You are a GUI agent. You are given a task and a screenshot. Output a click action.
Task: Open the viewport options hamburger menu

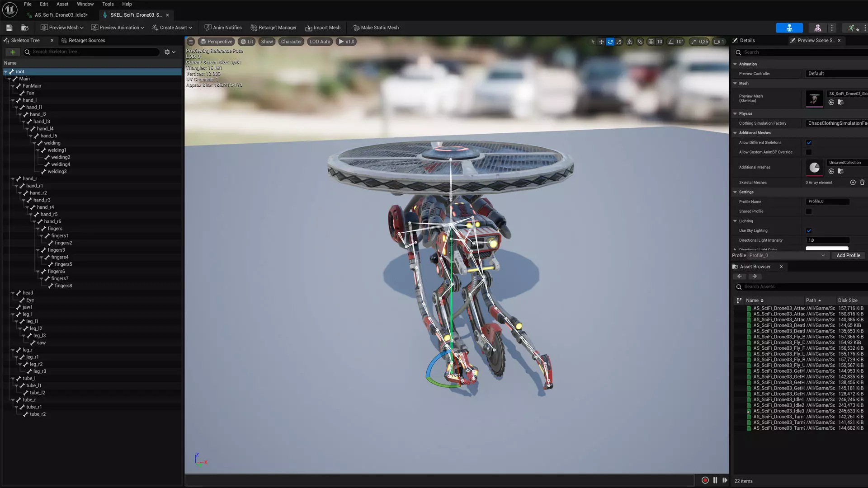191,42
